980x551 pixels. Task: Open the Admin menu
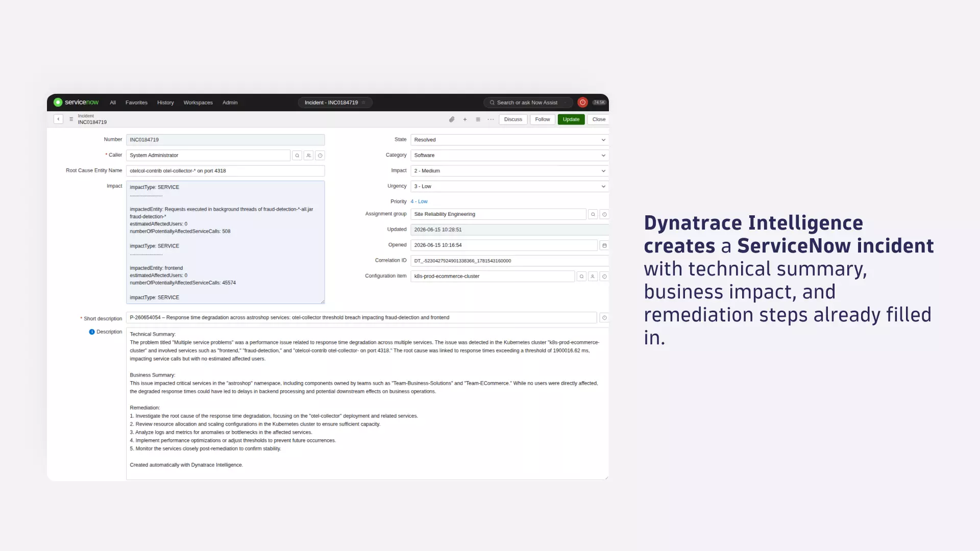coord(230,103)
